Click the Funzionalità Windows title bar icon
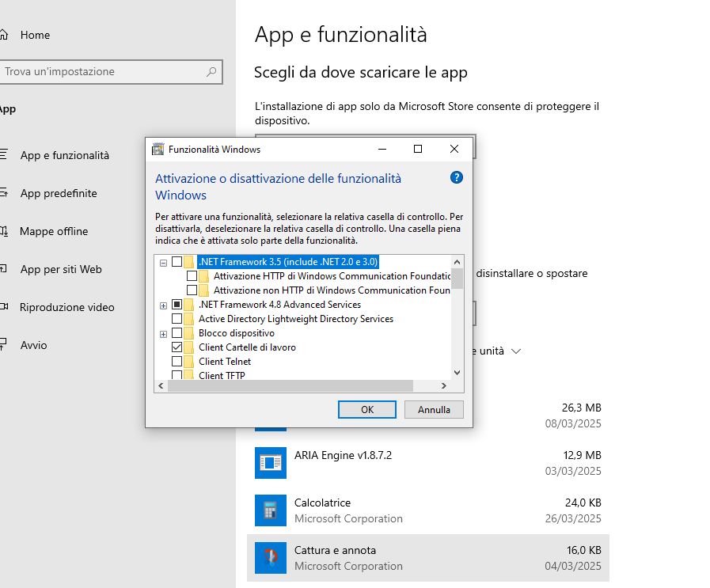Screen dimensions: 710x588 coord(158,149)
